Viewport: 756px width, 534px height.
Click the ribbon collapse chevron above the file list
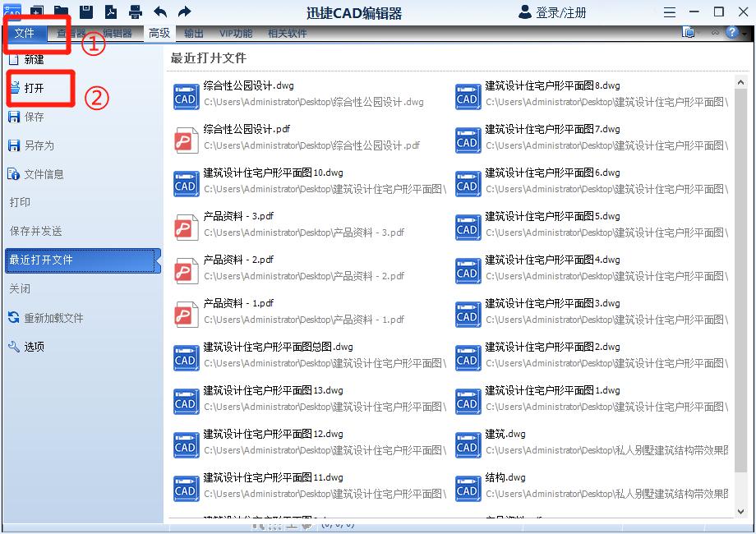click(x=715, y=33)
